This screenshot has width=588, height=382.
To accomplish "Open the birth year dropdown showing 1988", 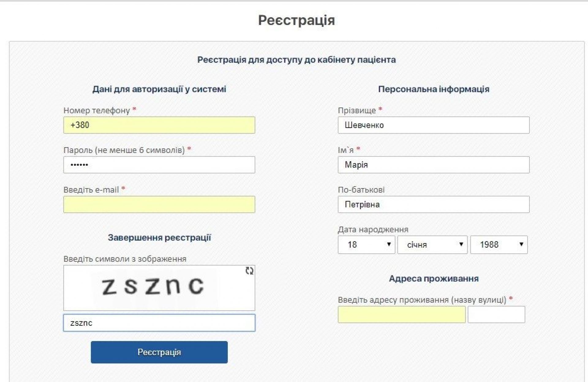I will point(499,244).
